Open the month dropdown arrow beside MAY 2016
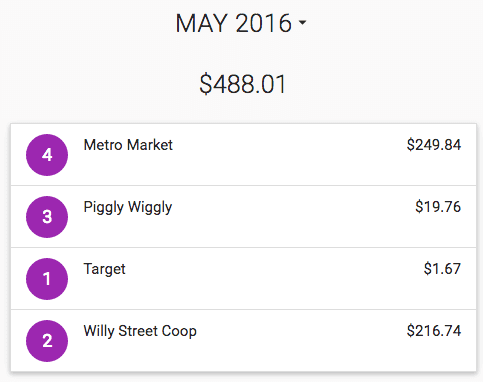483x382 pixels. tap(302, 22)
